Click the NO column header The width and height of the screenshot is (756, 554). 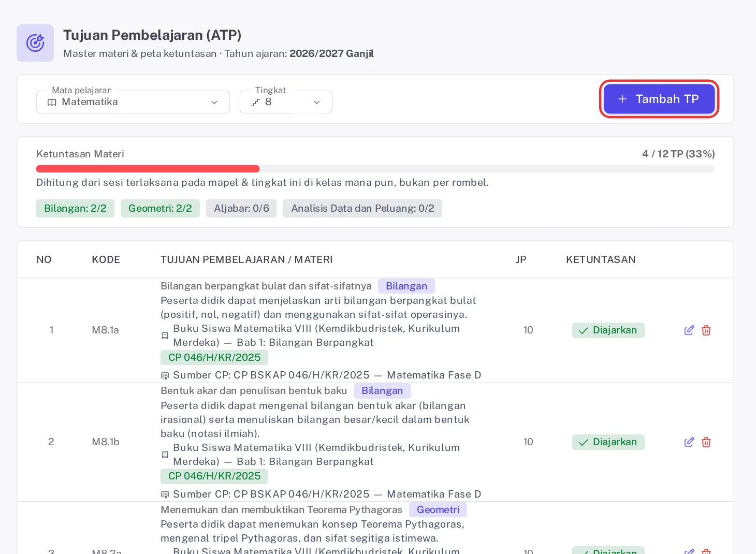click(x=44, y=259)
